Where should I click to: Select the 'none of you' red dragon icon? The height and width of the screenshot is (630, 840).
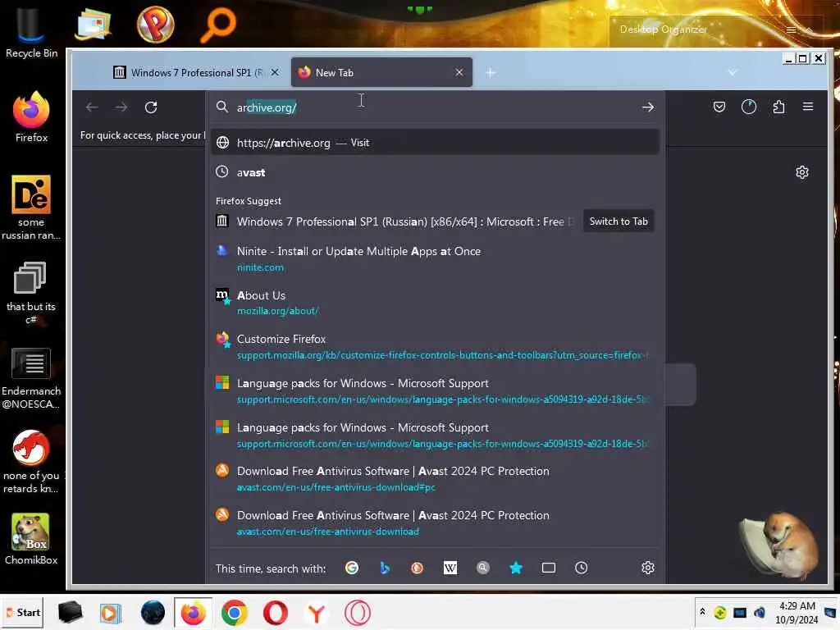(x=31, y=462)
